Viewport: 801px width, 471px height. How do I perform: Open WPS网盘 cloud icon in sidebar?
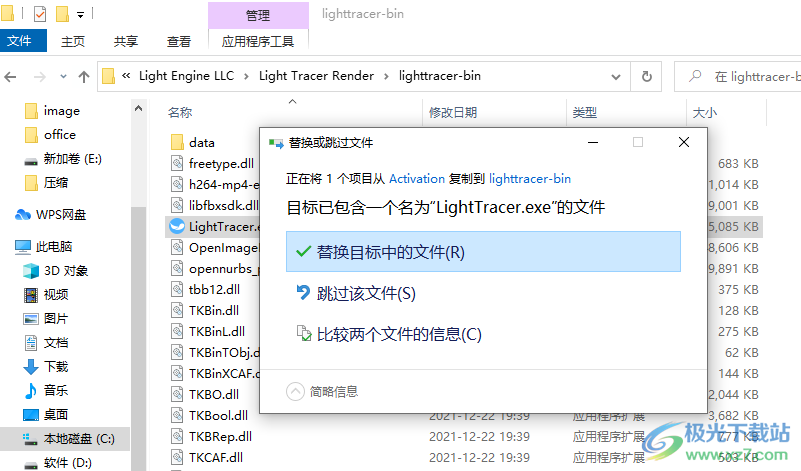tap(23, 215)
